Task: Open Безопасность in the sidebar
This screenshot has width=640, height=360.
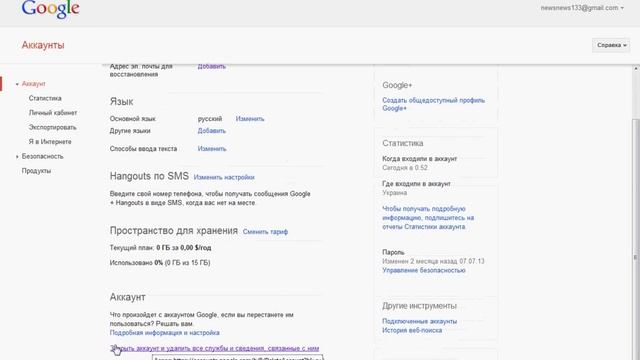Action: [x=42, y=156]
